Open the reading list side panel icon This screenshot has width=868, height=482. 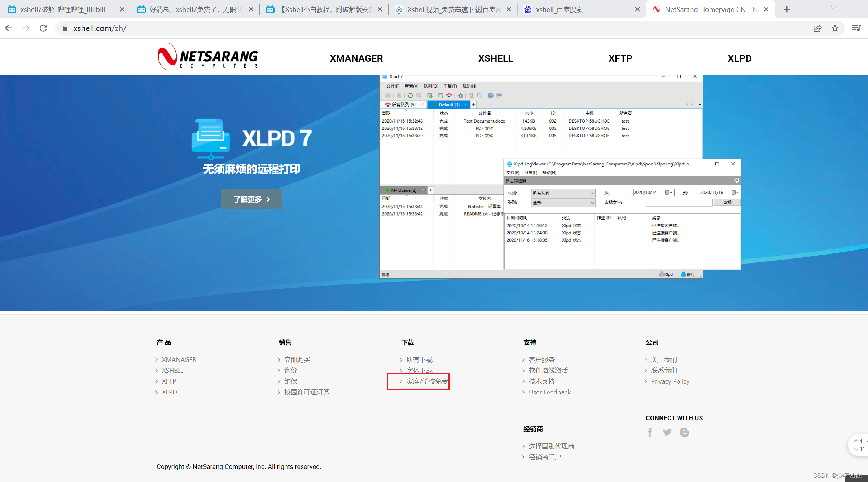[x=856, y=28]
